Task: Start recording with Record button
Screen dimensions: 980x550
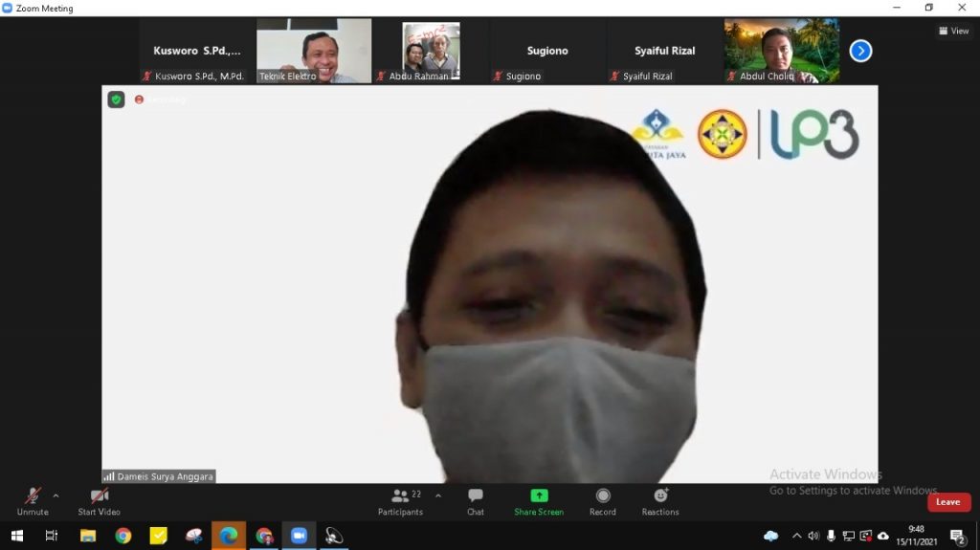Action: coord(603,502)
